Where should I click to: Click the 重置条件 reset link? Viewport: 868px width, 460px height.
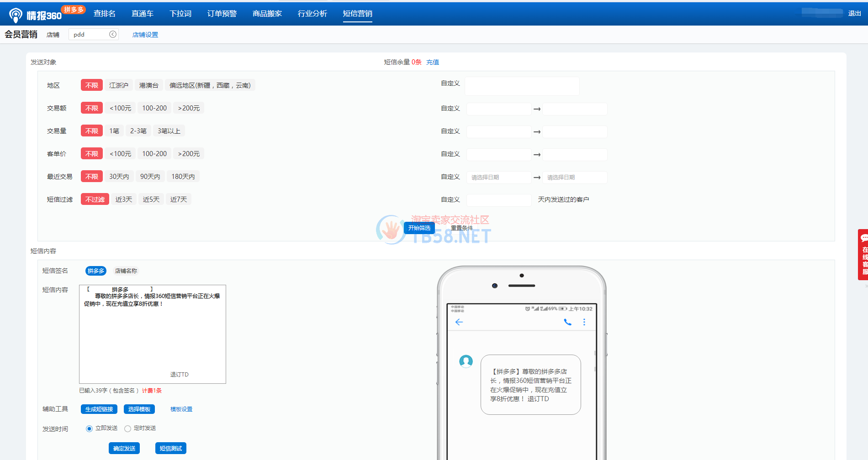462,228
